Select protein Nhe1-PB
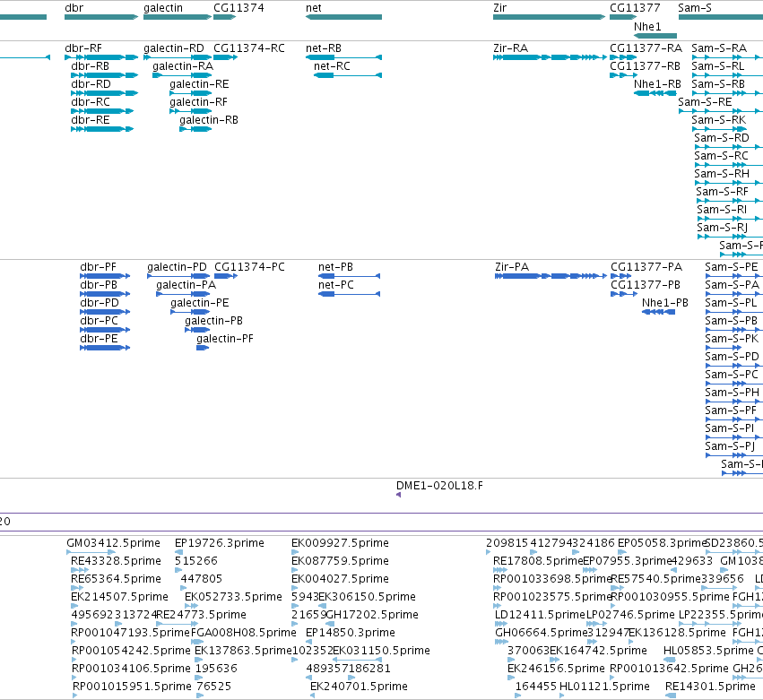Viewport: 763px width, 700px height. click(665, 303)
